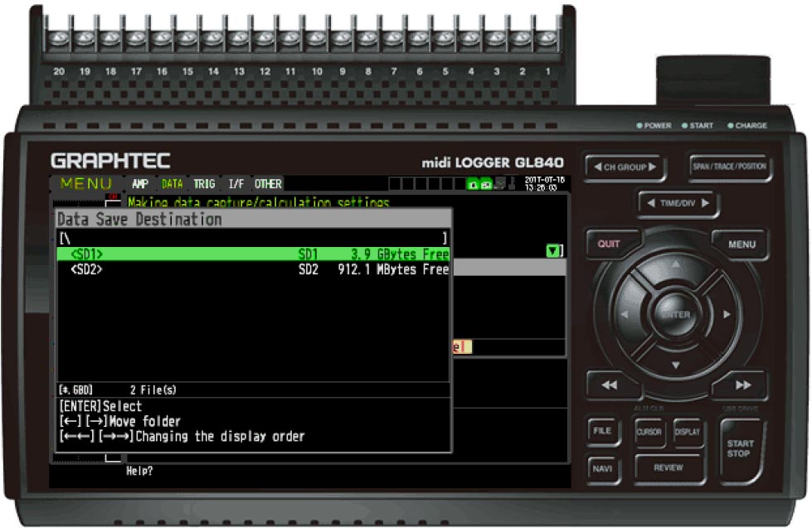The width and height of the screenshot is (812, 528).
Task: Push the SPAN/TRACE/POSITION button
Action: (729, 166)
